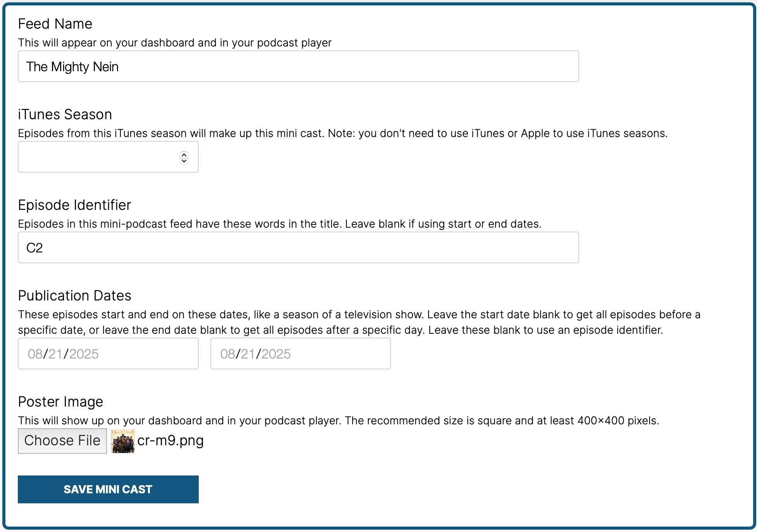Click the Feed Name field with The Mighty Nein

pos(194,66)
